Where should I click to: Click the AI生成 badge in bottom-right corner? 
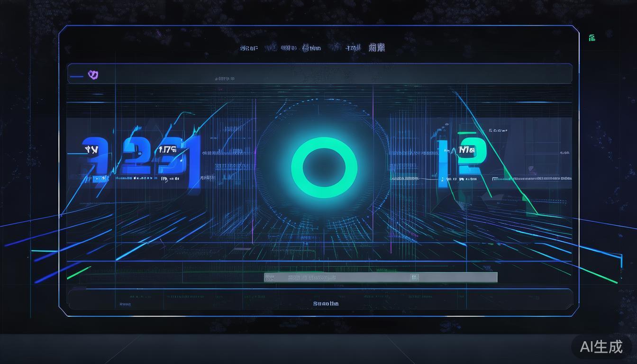click(x=601, y=346)
